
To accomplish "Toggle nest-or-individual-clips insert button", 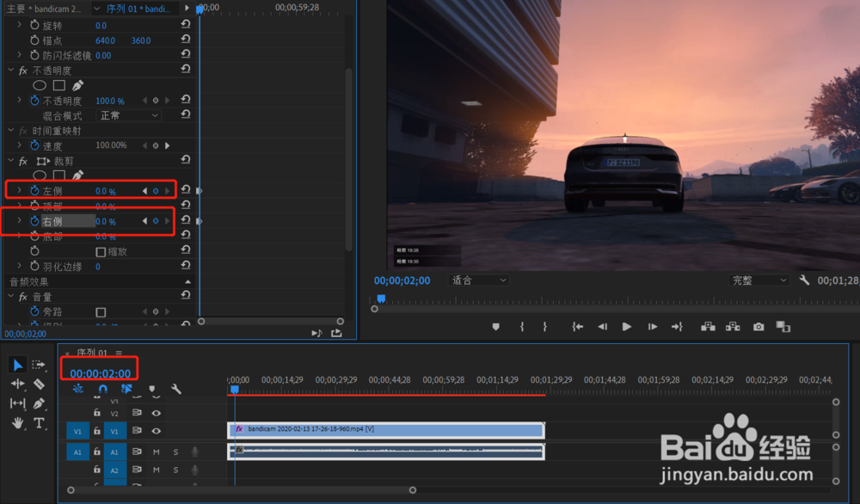I will pos(78,389).
